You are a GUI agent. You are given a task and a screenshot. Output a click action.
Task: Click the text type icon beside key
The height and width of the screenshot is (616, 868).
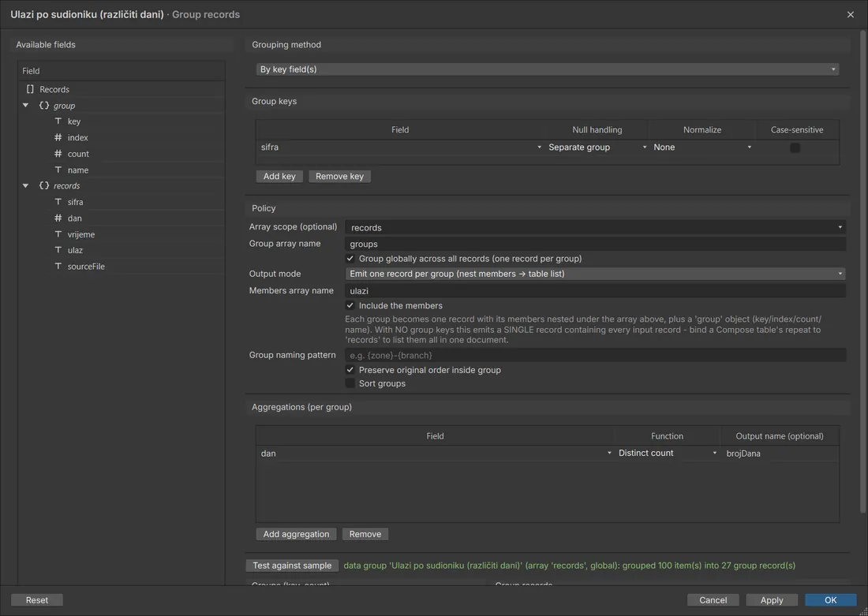58,121
